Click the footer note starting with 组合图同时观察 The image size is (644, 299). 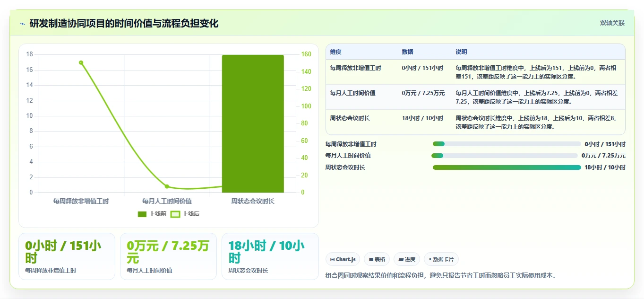441,275
